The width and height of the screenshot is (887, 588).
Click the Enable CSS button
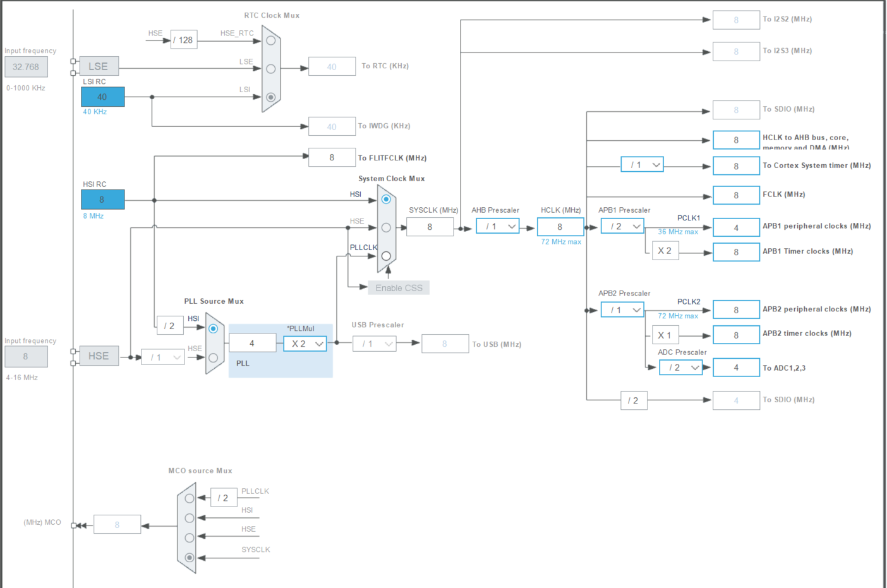click(398, 287)
